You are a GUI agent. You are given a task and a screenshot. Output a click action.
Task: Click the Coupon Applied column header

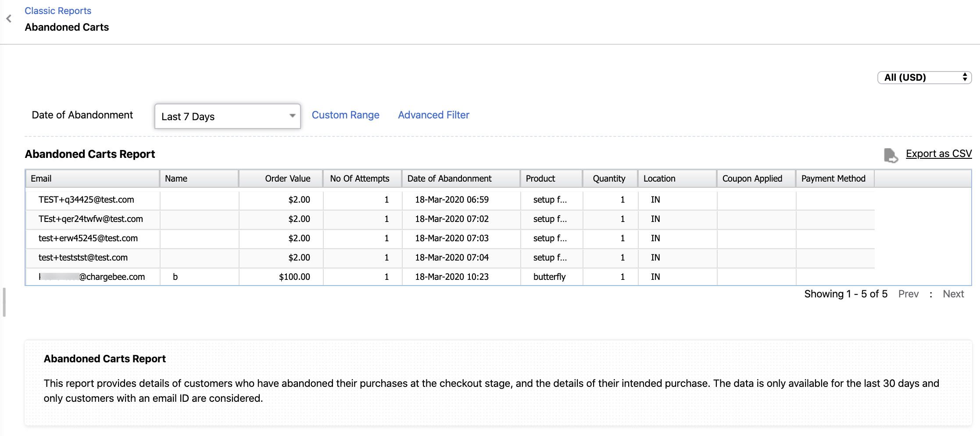[756, 179]
